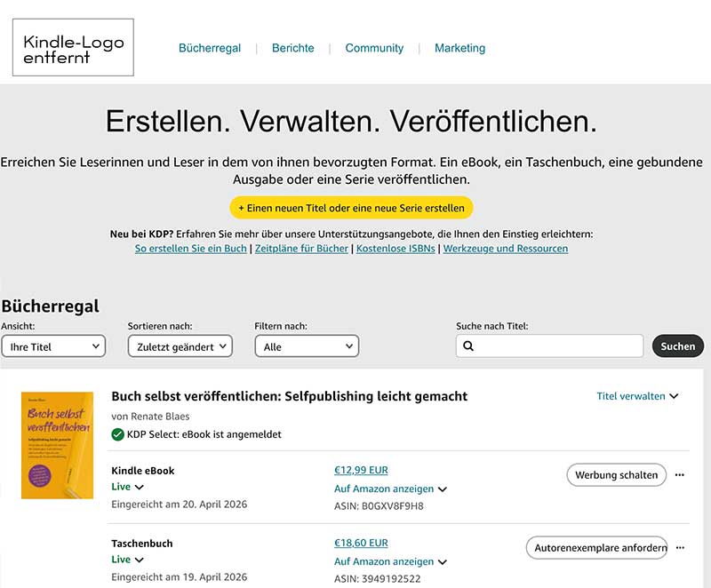Expand Kindle eBook Live status chevron
Viewport: 711px width, 588px height.
click(140, 487)
